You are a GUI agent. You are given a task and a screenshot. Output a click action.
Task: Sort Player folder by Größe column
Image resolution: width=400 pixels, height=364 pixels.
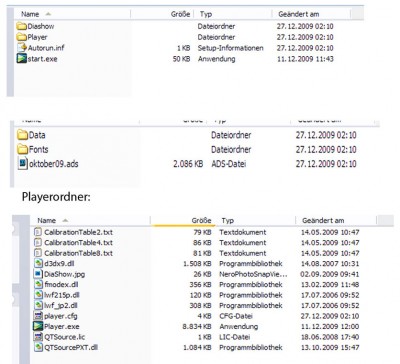201,220
